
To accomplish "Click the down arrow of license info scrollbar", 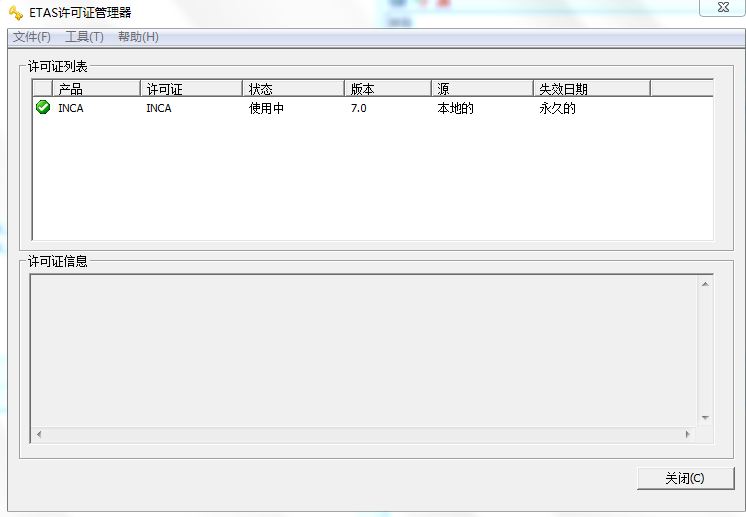I will (705, 418).
